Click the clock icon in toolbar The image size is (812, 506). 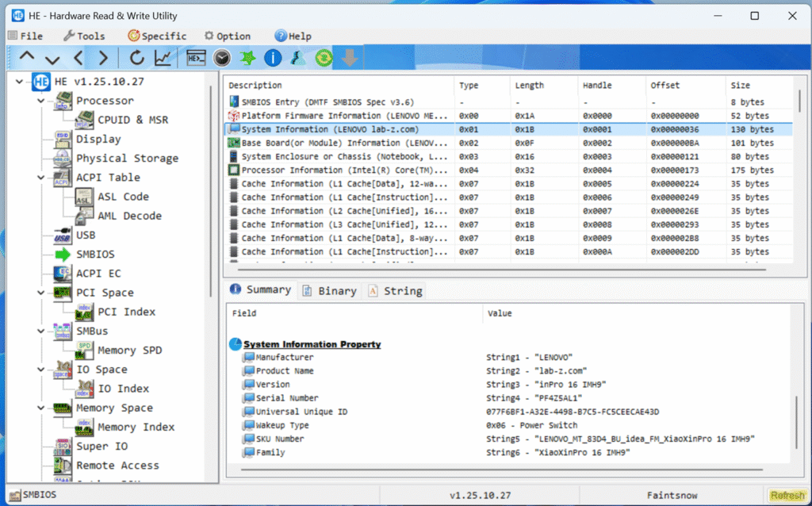point(221,57)
